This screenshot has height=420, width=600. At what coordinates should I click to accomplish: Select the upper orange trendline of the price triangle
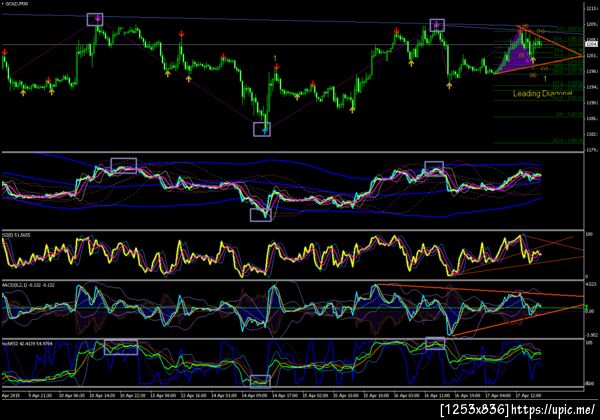[551, 41]
